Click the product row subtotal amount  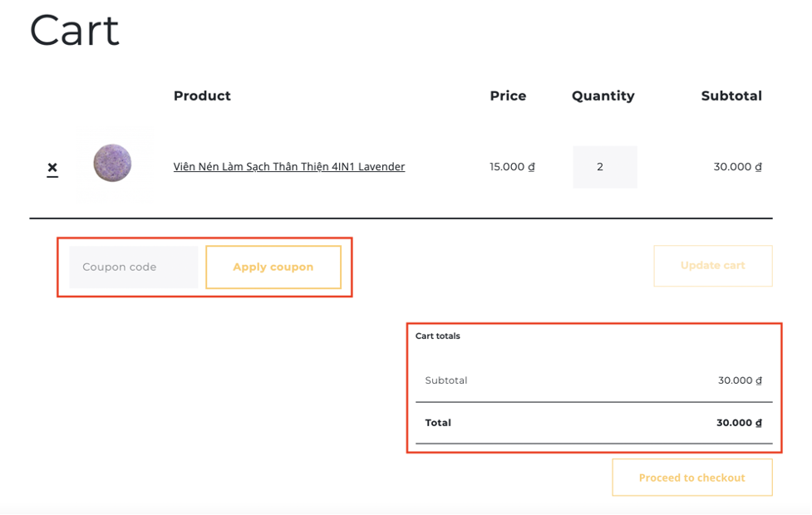[737, 167]
